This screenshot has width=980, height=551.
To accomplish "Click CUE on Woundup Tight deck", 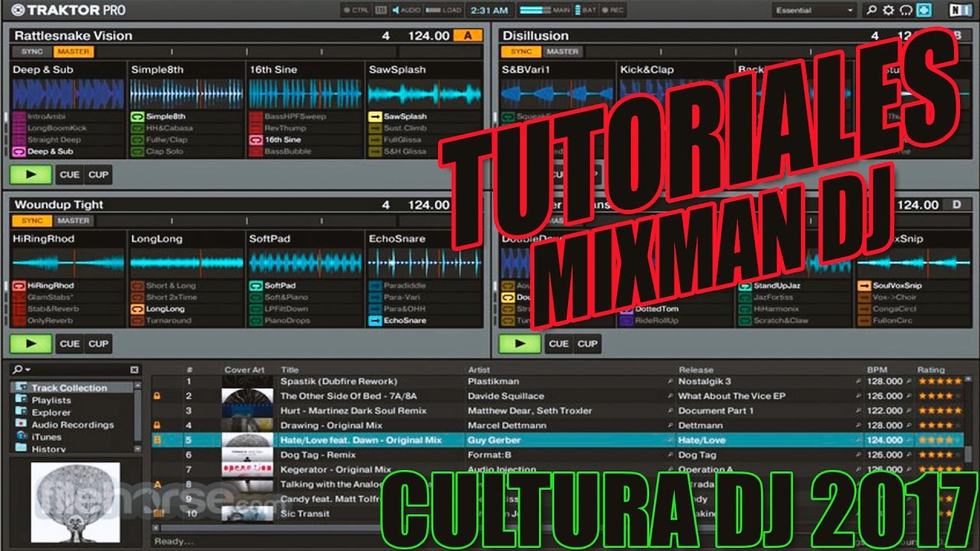I will 70,344.
